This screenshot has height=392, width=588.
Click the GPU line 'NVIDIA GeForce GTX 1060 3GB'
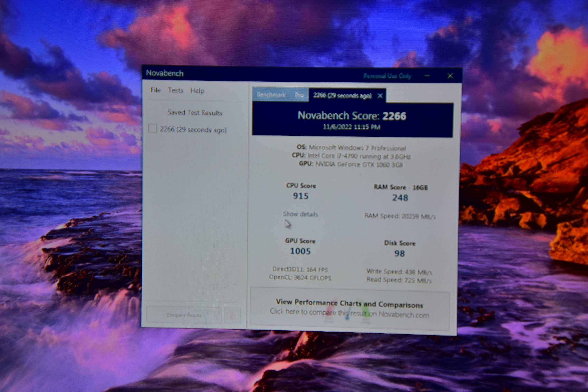pyautogui.click(x=351, y=164)
